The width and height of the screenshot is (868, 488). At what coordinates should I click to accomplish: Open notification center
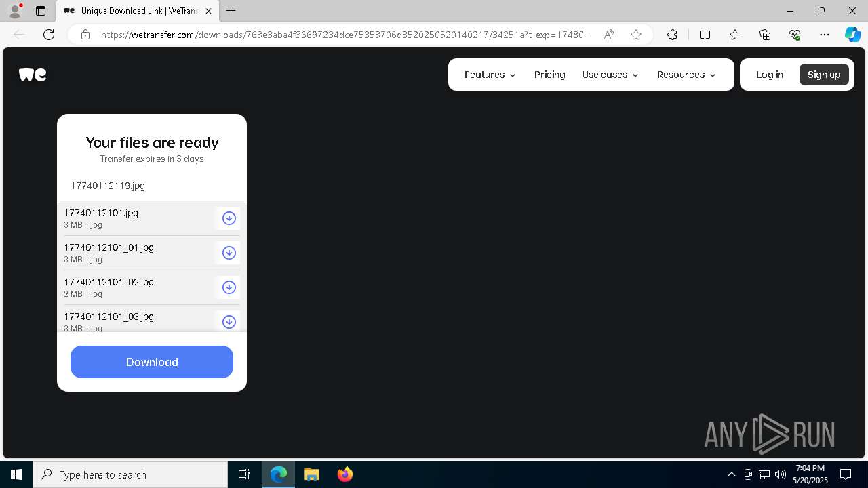pos(846,474)
